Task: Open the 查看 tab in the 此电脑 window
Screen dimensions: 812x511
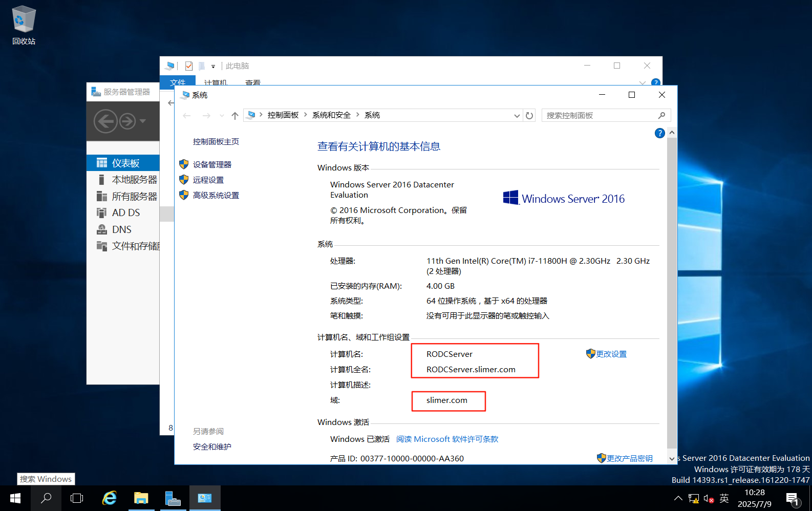Action: pyautogui.click(x=253, y=81)
